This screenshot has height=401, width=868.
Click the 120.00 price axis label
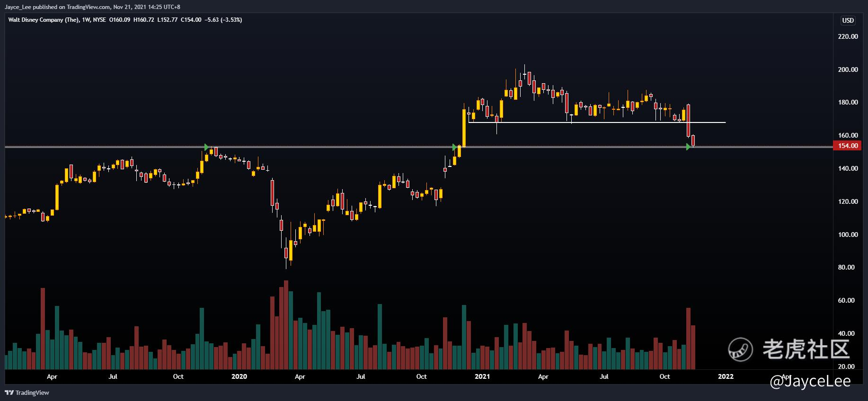coord(848,201)
